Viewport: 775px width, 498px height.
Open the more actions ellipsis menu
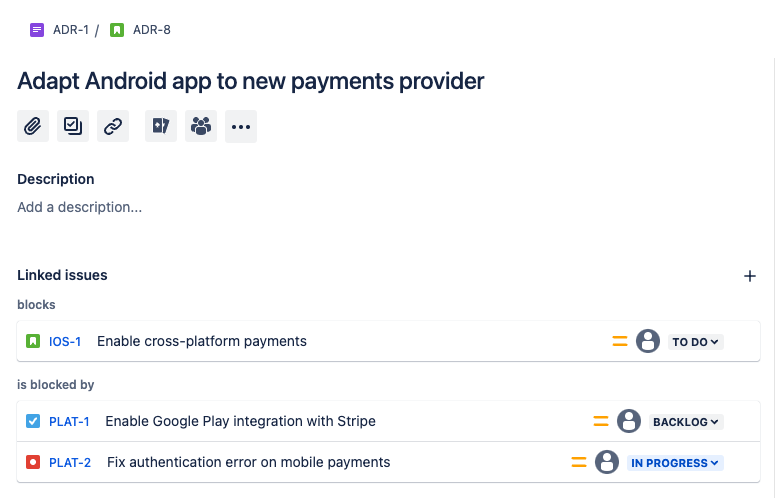(x=241, y=126)
